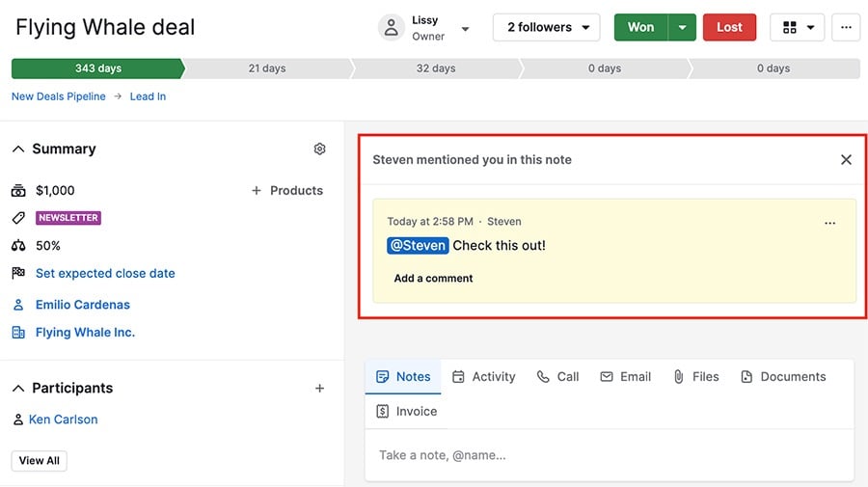This screenshot has width=868, height=487.
Task: Add a participant with the plus icon
Action: tap(319, 389)
